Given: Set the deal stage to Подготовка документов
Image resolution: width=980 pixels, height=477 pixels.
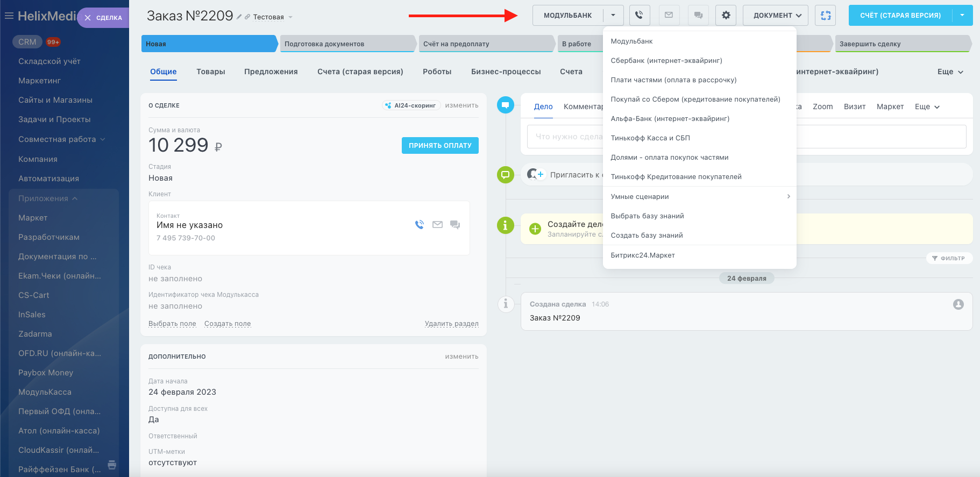Looking at the screenshot, I should (x=348, y=44).
